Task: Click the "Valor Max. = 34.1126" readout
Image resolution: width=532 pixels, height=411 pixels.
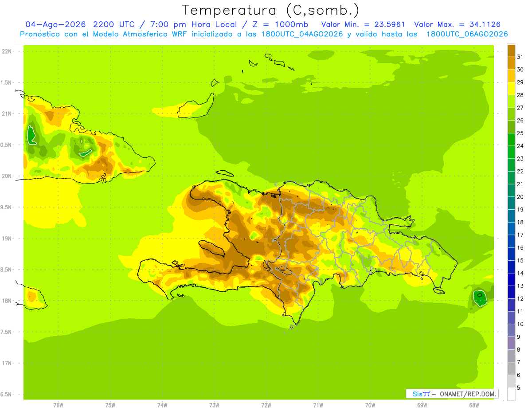Action: click(x=458, y=24)
